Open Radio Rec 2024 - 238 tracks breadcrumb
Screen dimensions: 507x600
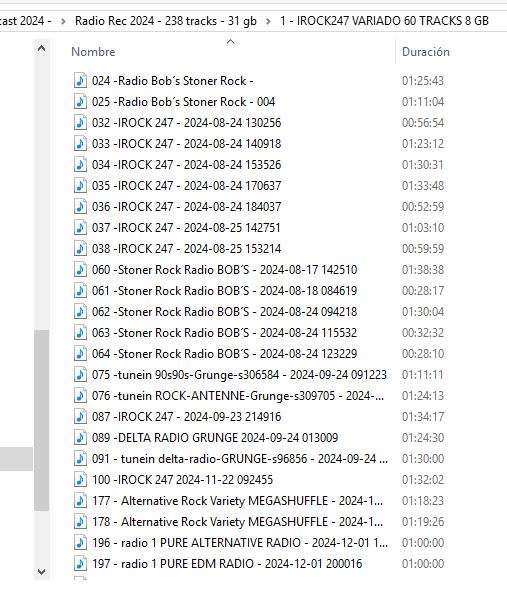pyautogui.click(x=166, y=21)
